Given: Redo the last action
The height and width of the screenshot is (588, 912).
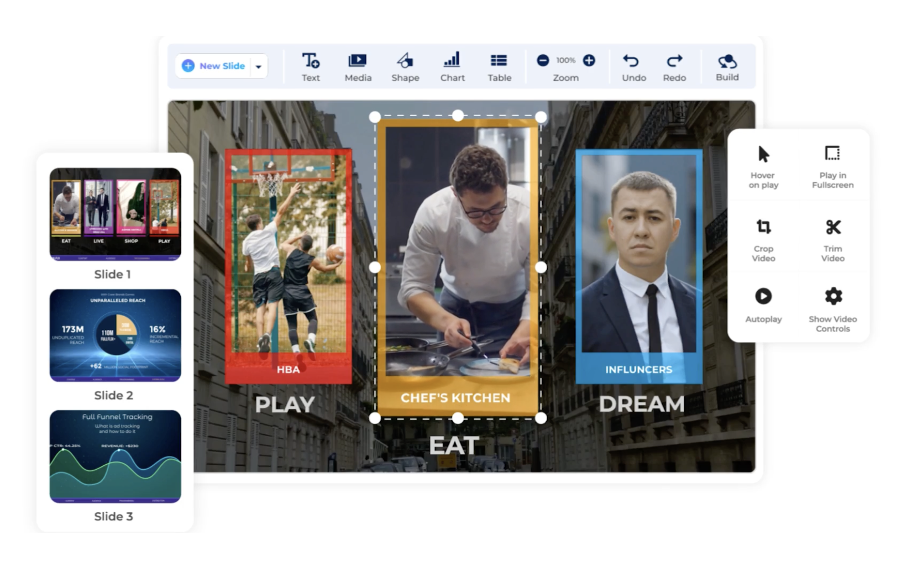Looking at the screenshot, I should pyautogui.click(x=675, y=65).
